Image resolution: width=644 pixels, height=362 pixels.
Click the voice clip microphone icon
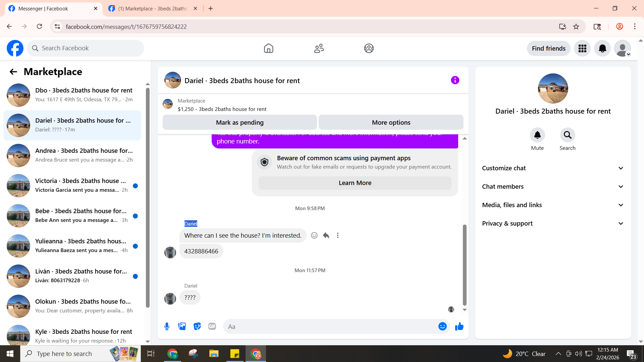point(167,326)
